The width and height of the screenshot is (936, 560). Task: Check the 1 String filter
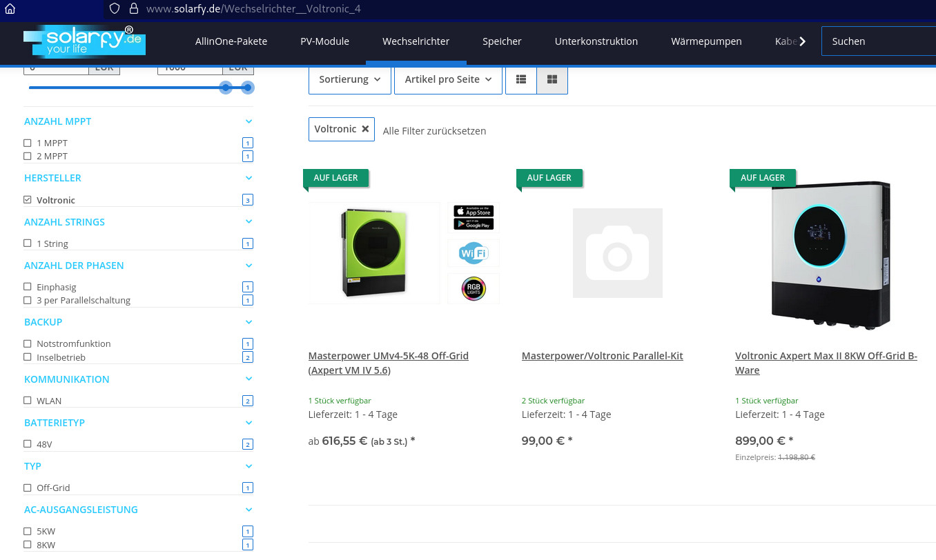(28, 243)
